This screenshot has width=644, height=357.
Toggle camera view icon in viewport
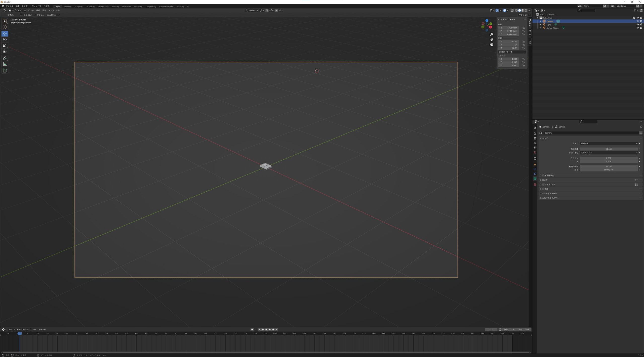click(492, 45)
